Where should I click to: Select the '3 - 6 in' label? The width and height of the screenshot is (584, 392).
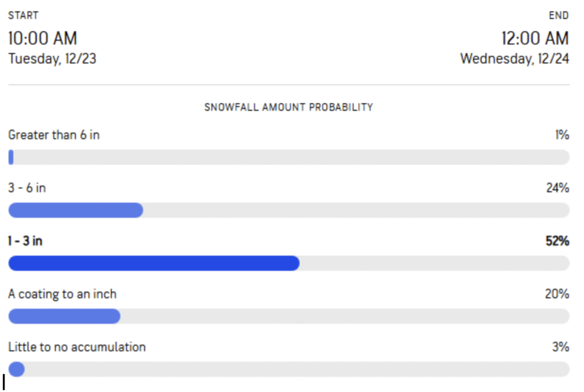click(x=27, y=188)
